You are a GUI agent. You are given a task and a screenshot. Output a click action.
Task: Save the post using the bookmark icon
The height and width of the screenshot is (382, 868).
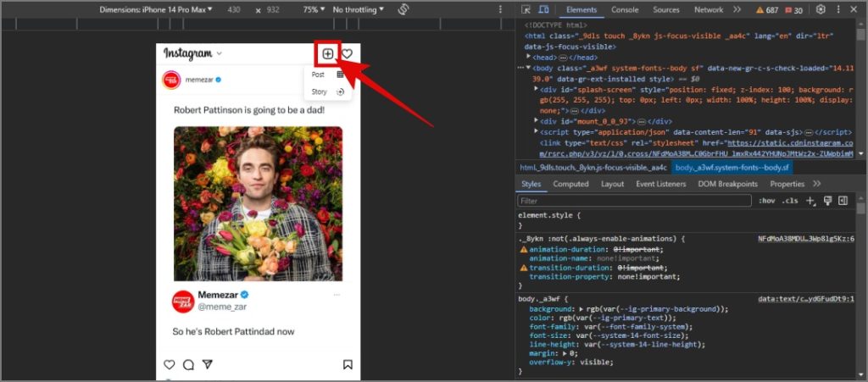[x=348, y=364]
